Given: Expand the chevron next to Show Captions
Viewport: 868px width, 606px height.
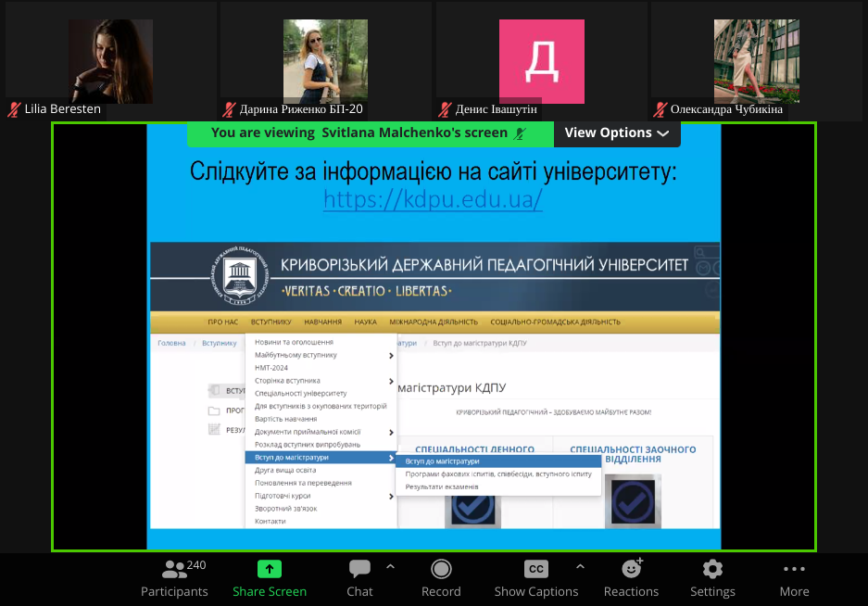Looking at the screenshot, I should (580, 566).
